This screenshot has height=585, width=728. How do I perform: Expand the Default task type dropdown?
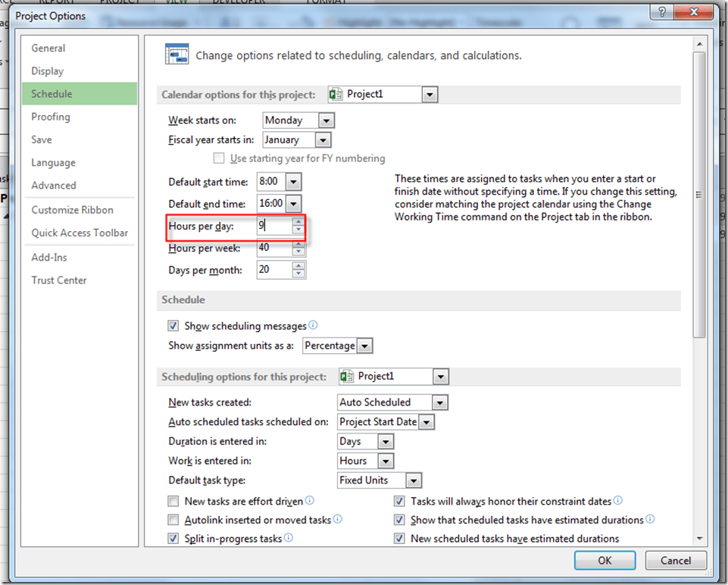(413, 480)
